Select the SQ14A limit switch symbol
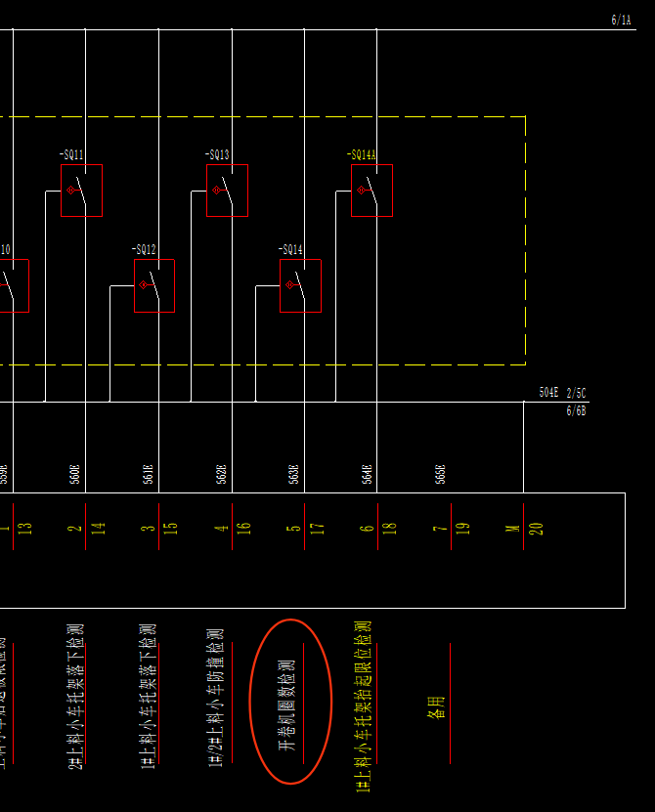655x812 pixels. [371, 191]
